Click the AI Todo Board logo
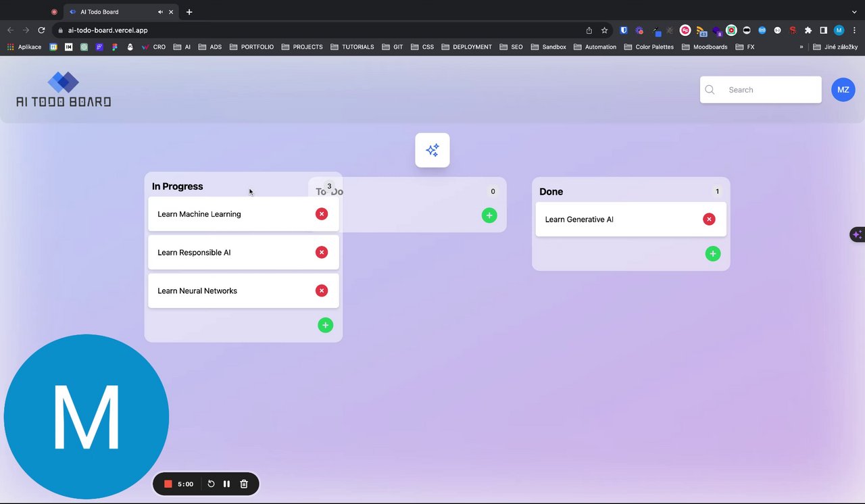Screen dimensions: 865x504 (64, 89)
